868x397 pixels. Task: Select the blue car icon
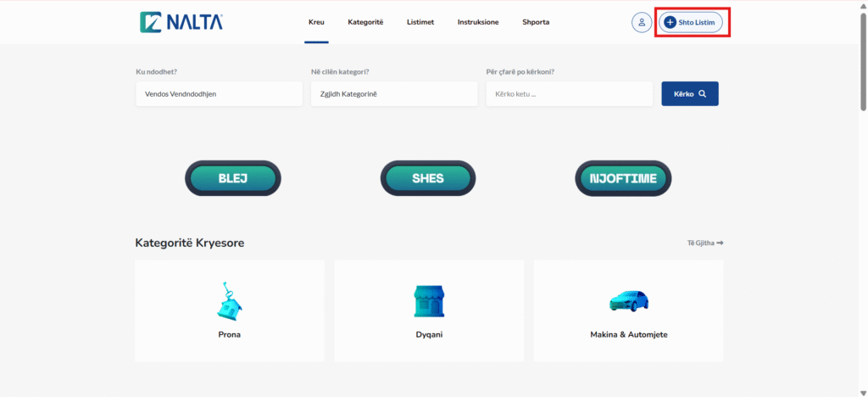pos(628,300)
